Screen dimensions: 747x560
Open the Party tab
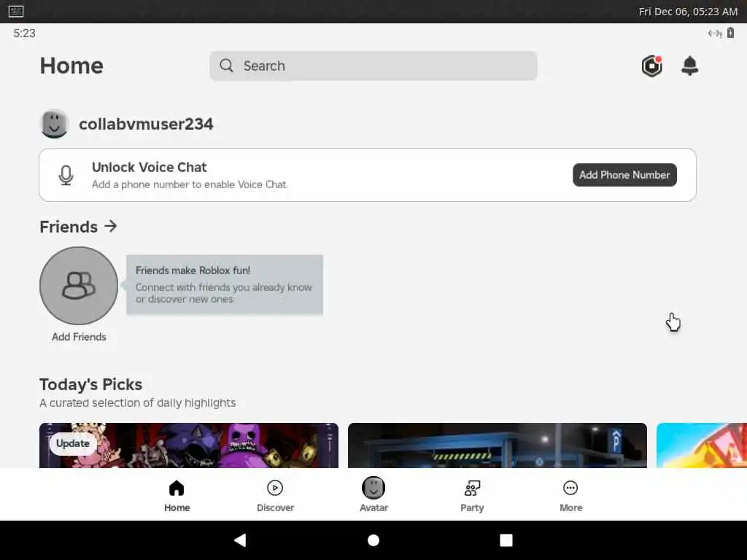coord(472,496)
